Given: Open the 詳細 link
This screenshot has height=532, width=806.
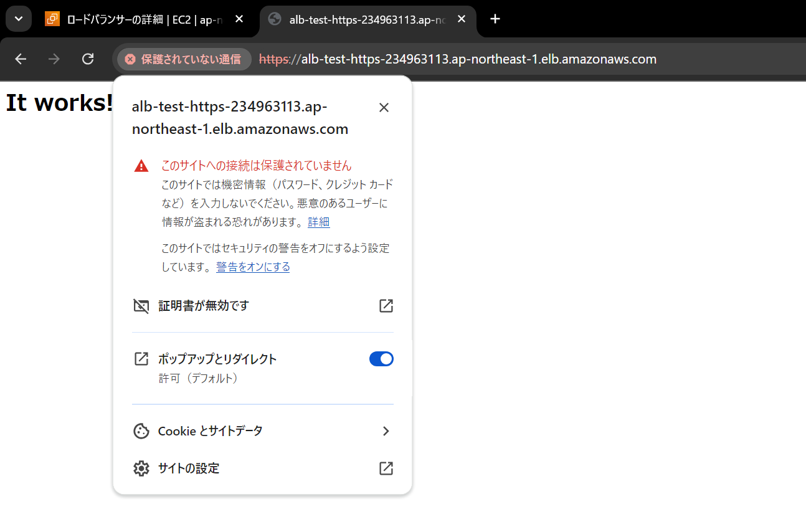Looking at the screenshot, I should coord(319,222).
